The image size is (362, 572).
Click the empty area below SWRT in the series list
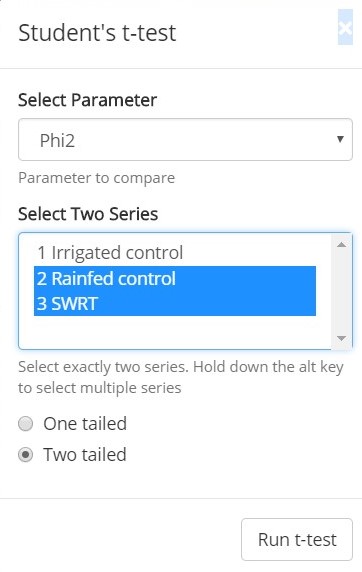coord(175,331)
